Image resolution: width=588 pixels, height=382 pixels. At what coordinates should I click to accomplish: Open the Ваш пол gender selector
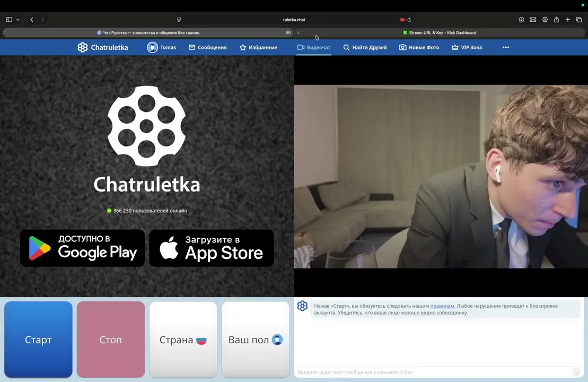(x=256, y=340)
